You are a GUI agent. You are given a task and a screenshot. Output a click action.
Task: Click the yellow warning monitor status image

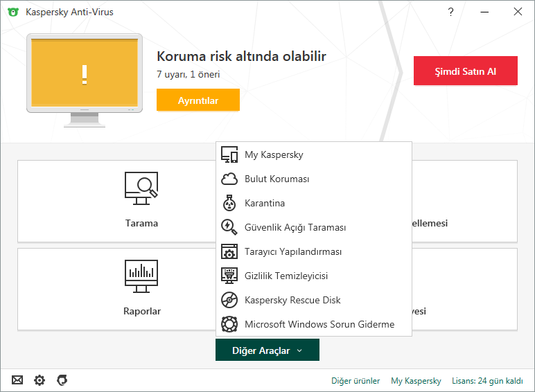(x=85, y=80)
